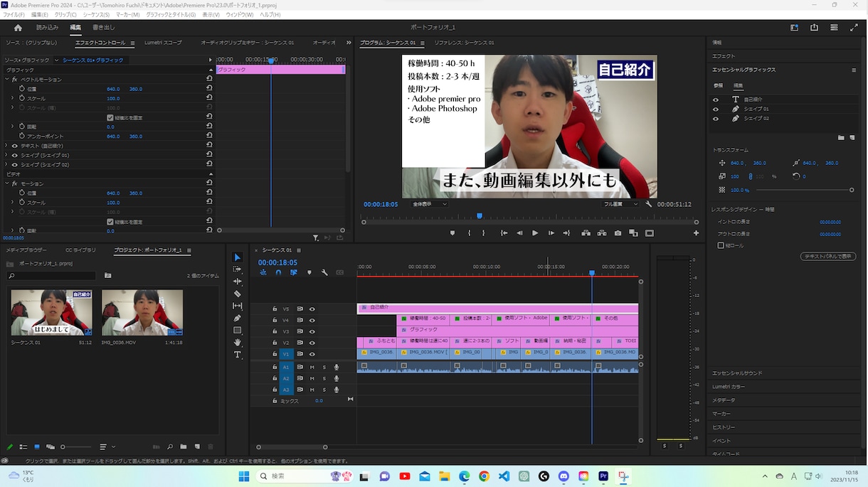The image size is (868, 487).
Task: Switch to メディアブラウザー tab
Action: pyautogui.click(x=26, y=250)
